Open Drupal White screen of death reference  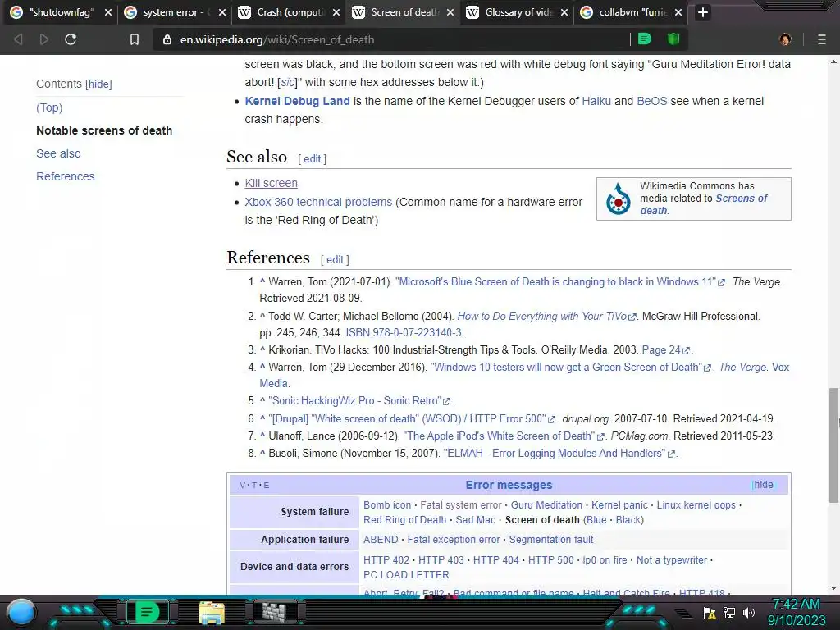[x=407, y=419]
